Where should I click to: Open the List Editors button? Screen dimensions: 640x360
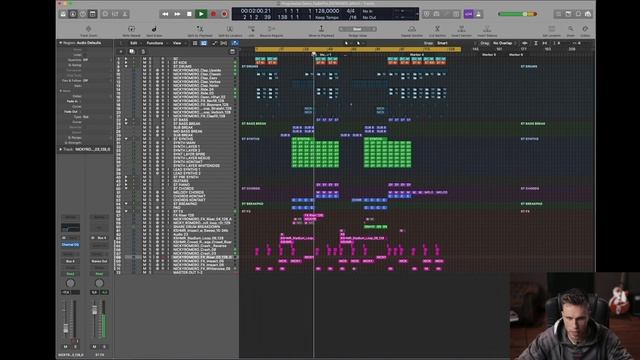(558, 14)
